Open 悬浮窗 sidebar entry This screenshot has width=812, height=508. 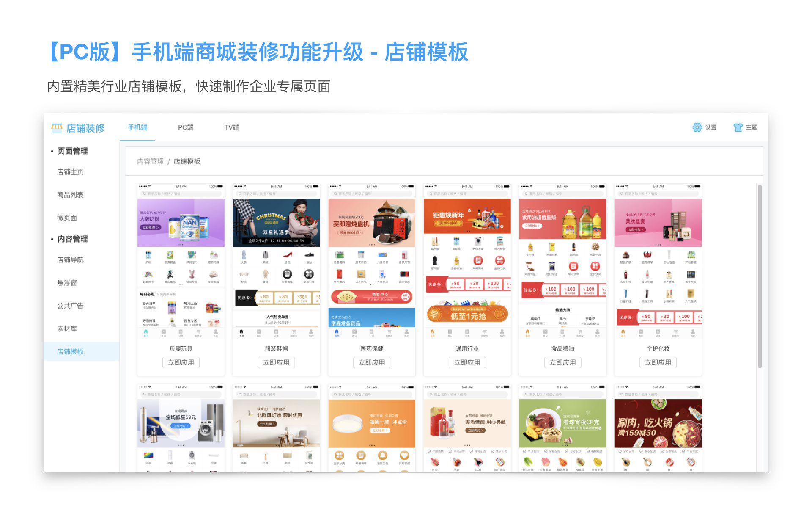pos(67,283)
